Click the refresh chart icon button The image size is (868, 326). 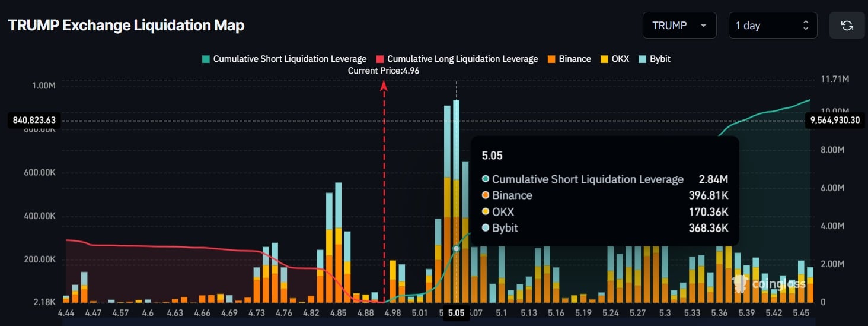[x=847, y=26]
